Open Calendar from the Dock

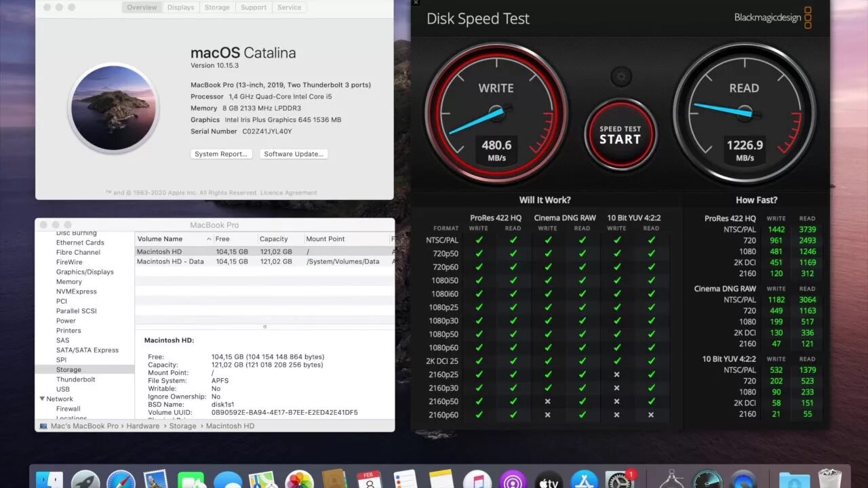[370, 480]
